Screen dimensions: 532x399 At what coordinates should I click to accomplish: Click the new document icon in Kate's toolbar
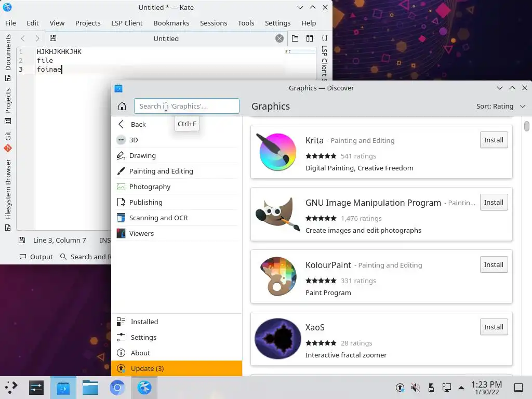tap(295, 38)
